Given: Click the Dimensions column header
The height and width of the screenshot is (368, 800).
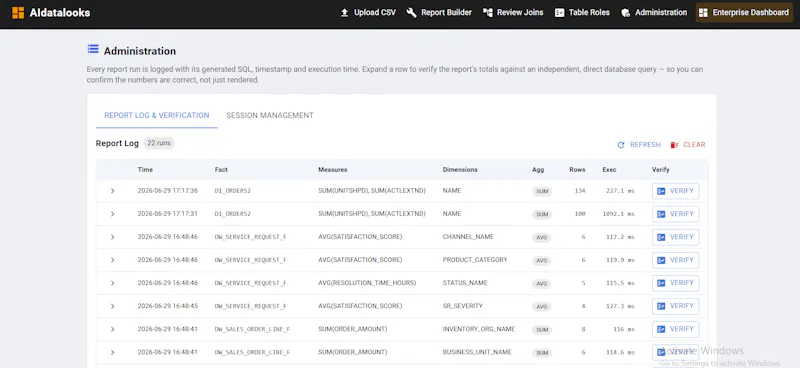Looking at the screenshot, I should click(x=460, y=169).
